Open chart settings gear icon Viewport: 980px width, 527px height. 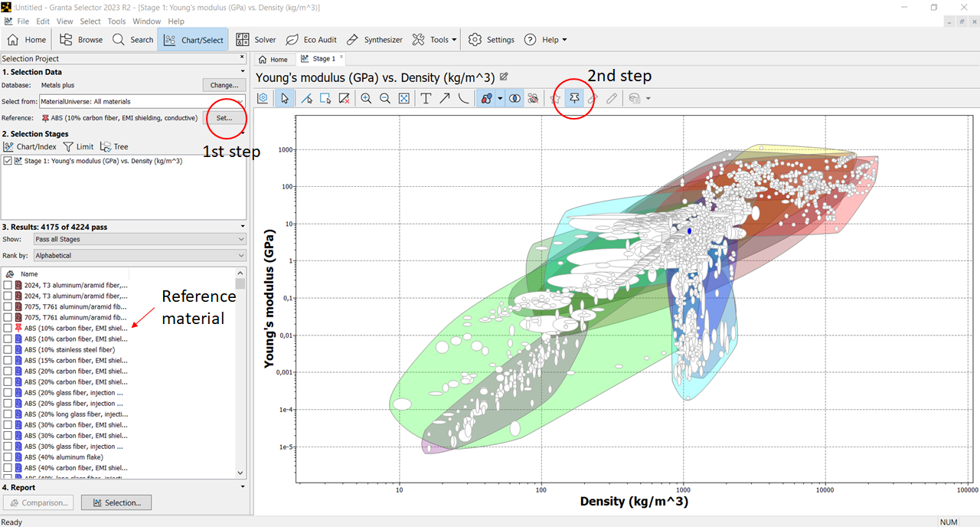[x=263, y=99]
